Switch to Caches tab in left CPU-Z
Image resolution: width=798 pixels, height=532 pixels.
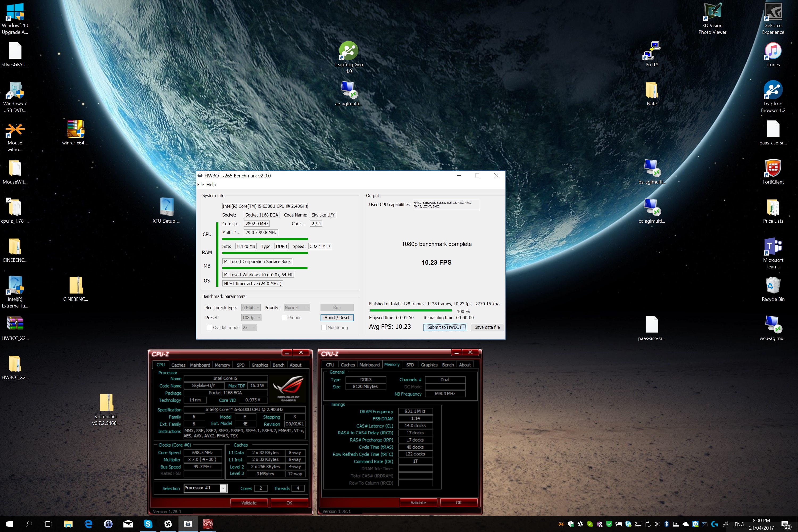pyautogui.click(x=178, y=365)
